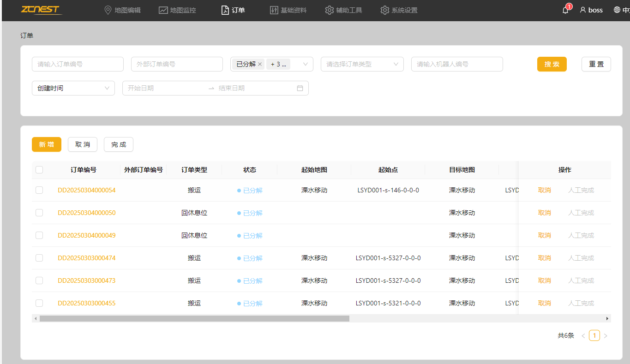
Task: Open 系统设置 menu
Action: (399, 10)
